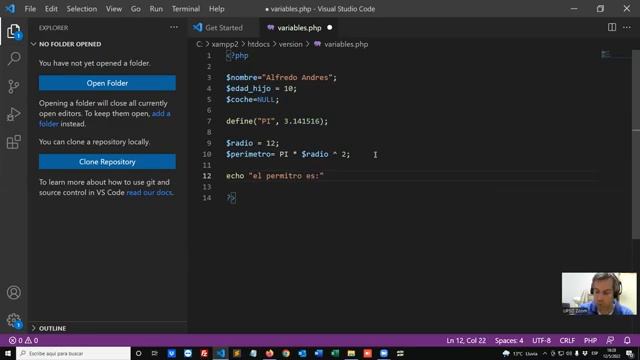Screen dimensions: 640x360
Task: Open the FileZilla icon on taskbar
Action: tap(204, 353)
